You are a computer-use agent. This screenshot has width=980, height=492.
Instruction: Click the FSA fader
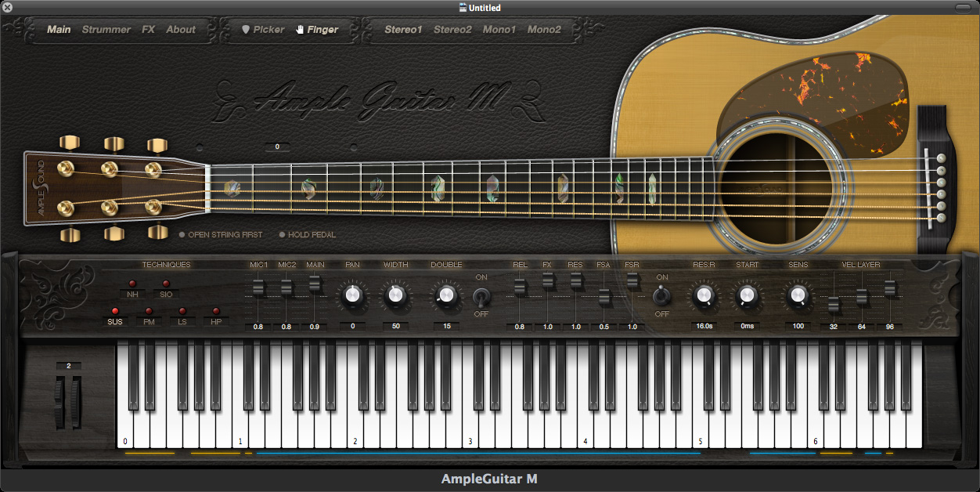603,297
